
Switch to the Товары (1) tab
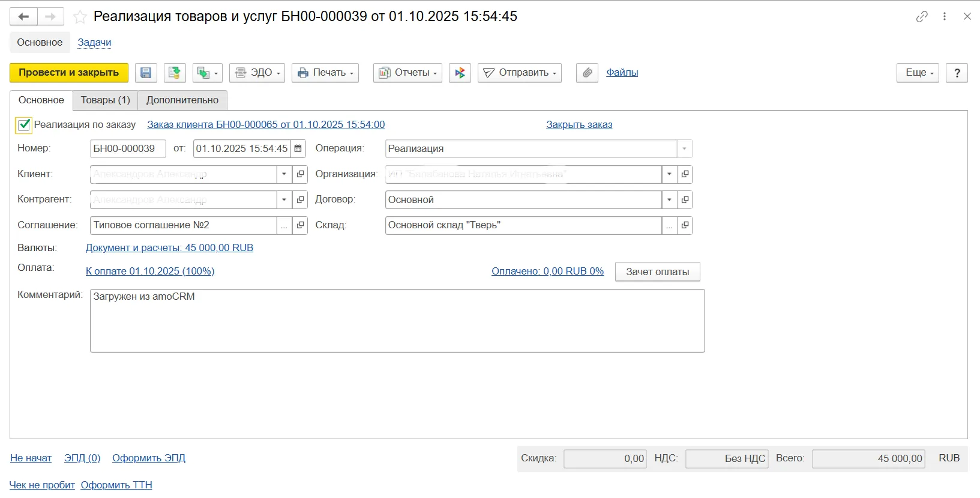point(106,100)
